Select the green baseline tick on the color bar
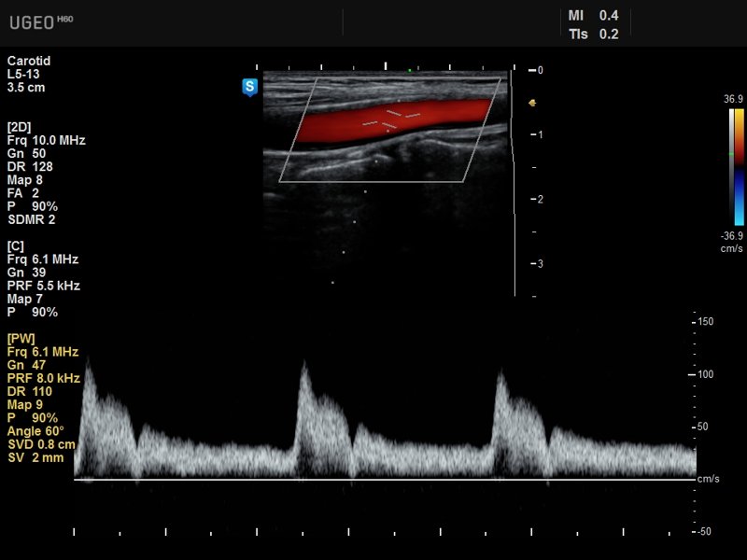The height and width of the screenshot is (560, 747). [730, 153]
